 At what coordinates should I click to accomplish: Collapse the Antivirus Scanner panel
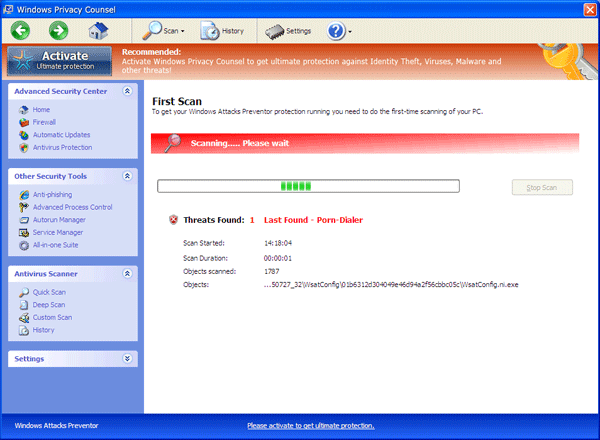pos(127,274)
